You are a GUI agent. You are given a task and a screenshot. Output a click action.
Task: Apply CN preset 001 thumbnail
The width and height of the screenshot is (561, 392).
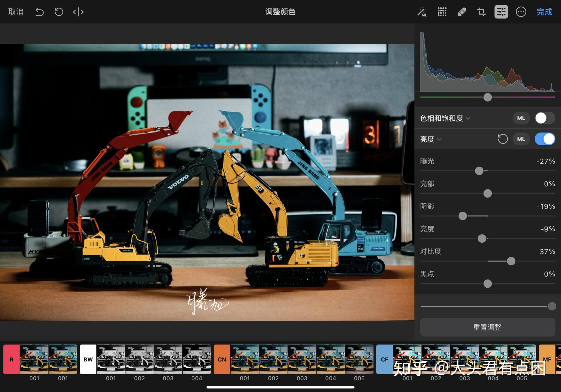pos(245,359)
